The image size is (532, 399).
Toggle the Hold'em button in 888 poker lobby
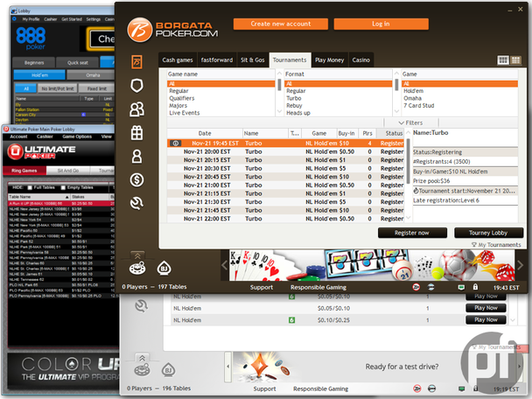[x=39, y=75]
